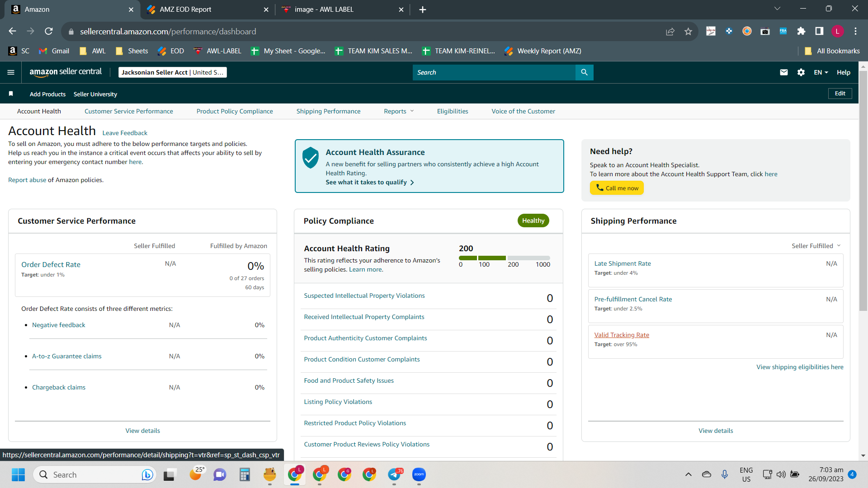Open the All Bookmarks folder
This screenshot has width=868, height=488.
(832, 51)
